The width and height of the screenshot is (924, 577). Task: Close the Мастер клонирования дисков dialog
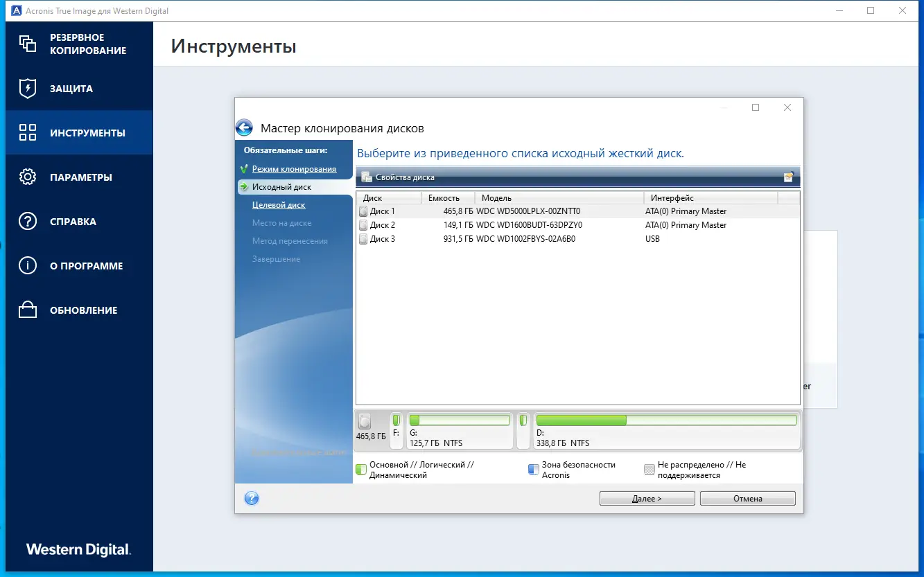(x=787, y=107)
